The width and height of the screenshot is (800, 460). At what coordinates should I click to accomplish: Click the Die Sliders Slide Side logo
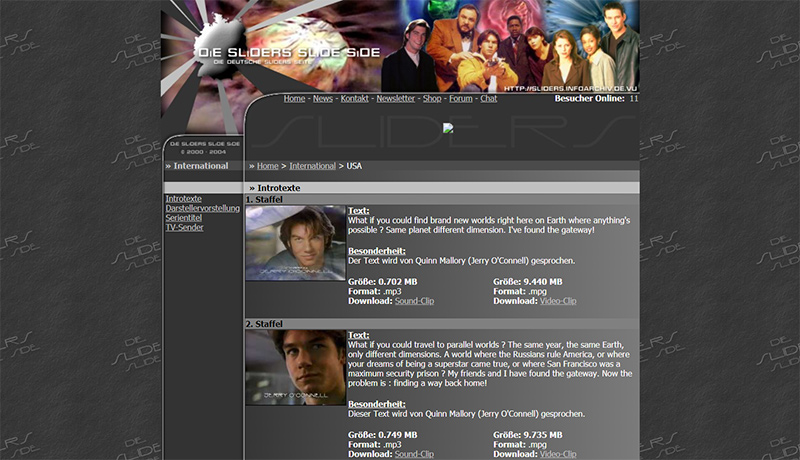tap(289, 55)
